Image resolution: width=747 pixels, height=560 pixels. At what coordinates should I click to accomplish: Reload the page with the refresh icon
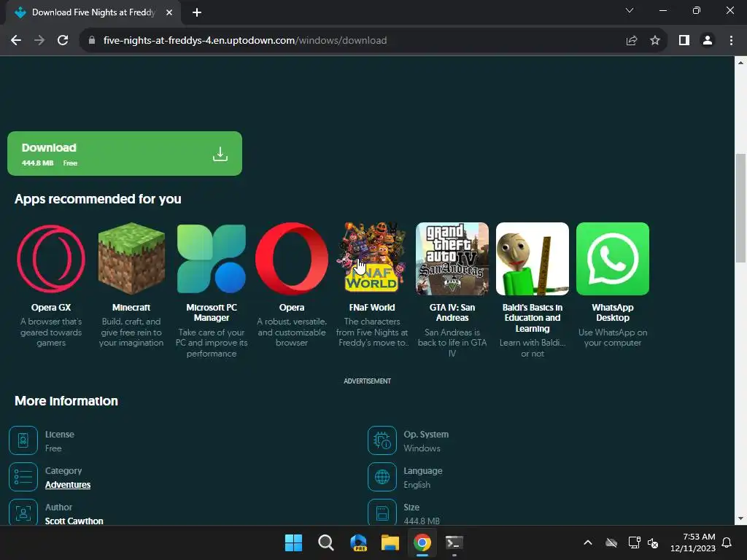click(x=63, y=41)
